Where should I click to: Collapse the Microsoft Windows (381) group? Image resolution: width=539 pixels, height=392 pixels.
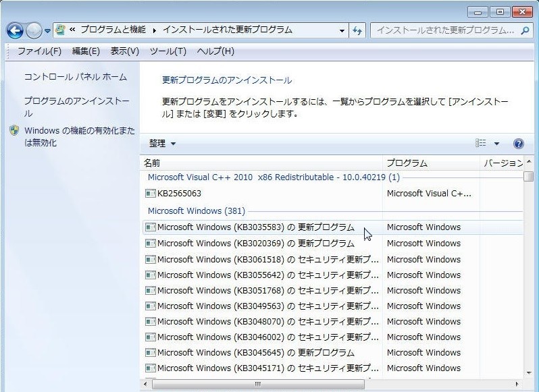click(x=197, y=211)
